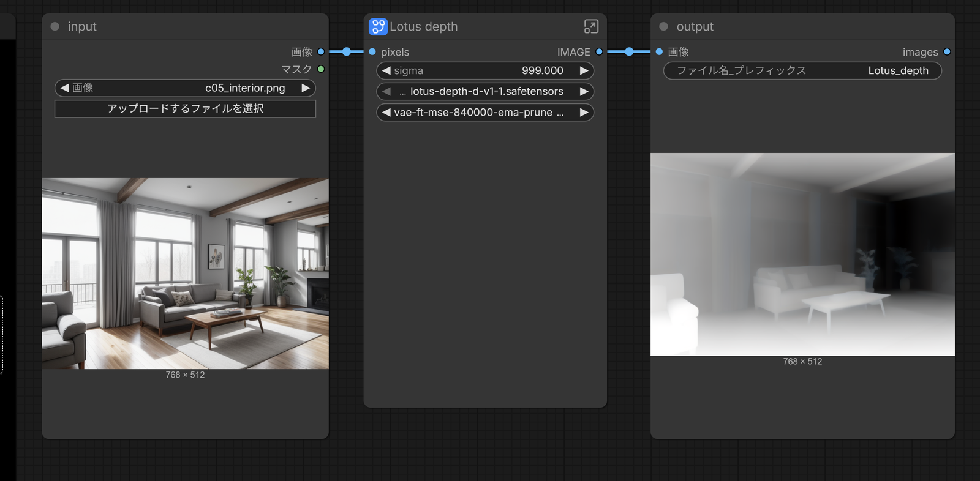Click the input node title
The width and height of the screenshot is (980, 481).
(82, 26)
